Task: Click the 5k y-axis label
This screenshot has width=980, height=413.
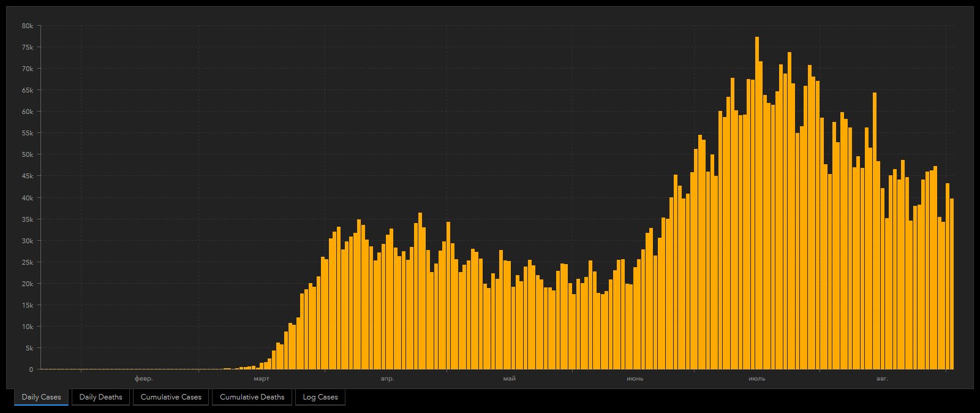Action: pyautogui.click(x=29, y=348)
